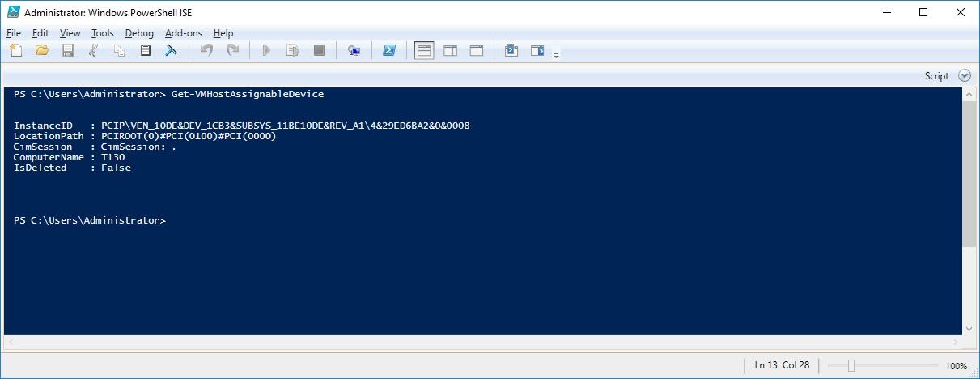This screenshot has width=980, height=379.
Task: Click the ComputerName value T130
Action: tap(113, 157)
